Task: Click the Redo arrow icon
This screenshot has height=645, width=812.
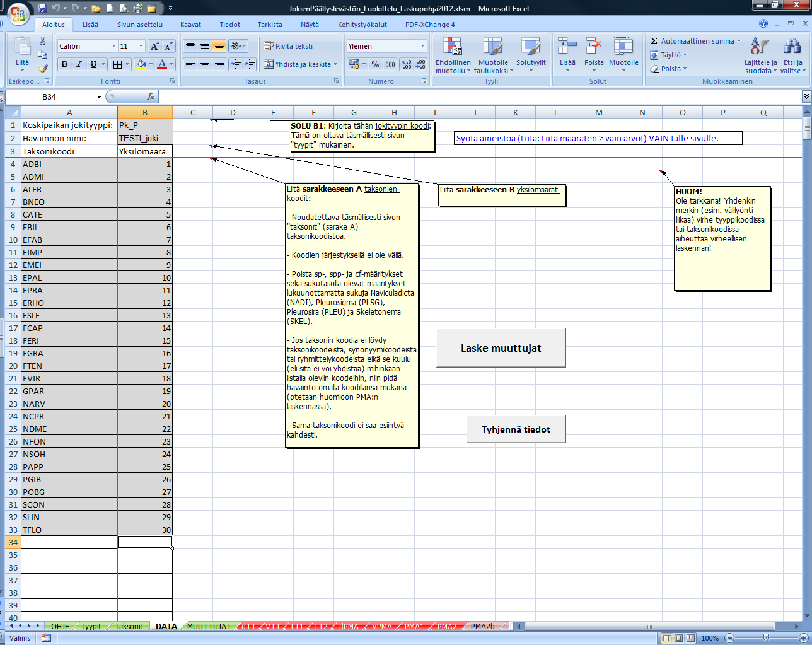Action: tap(76, 8)
